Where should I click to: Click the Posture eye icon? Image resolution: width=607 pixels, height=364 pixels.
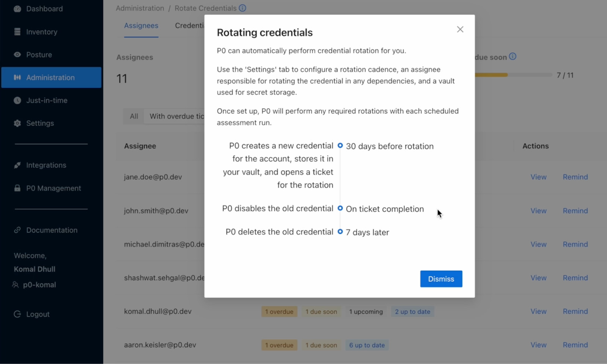coord(17,55)
